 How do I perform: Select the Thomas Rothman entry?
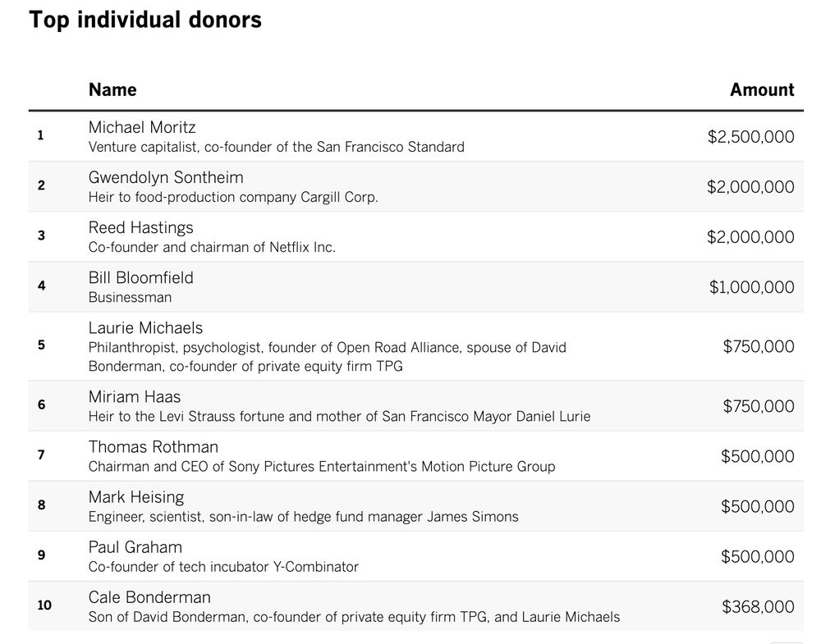click(x=154, y=447)
